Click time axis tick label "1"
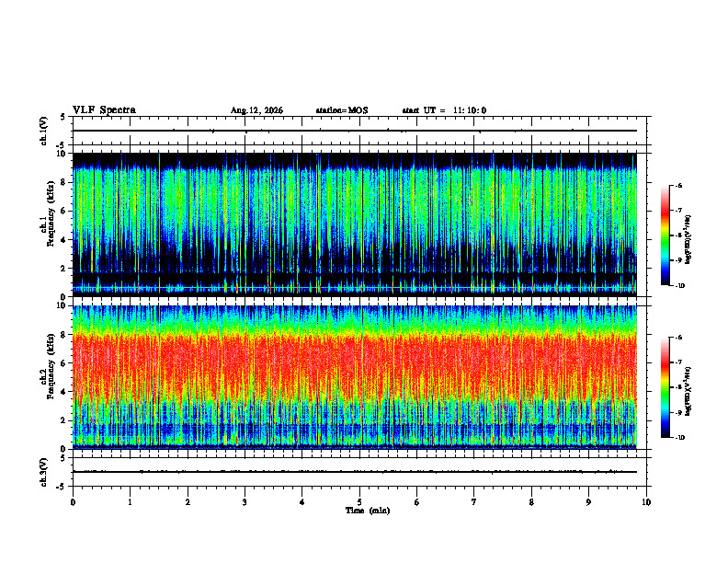 click(130, 502)
